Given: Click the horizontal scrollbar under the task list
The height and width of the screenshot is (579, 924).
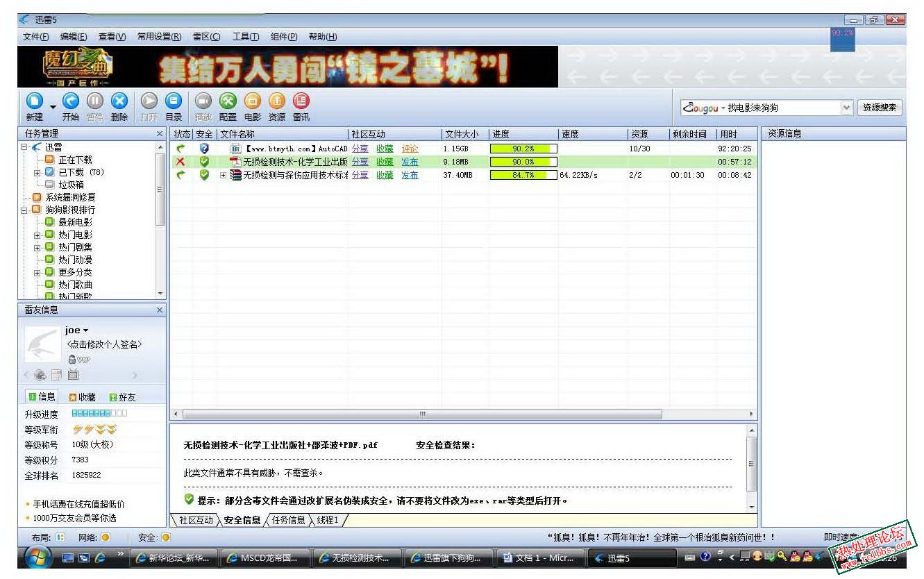Looking at the screenshot, I should [x=421, y=414].
